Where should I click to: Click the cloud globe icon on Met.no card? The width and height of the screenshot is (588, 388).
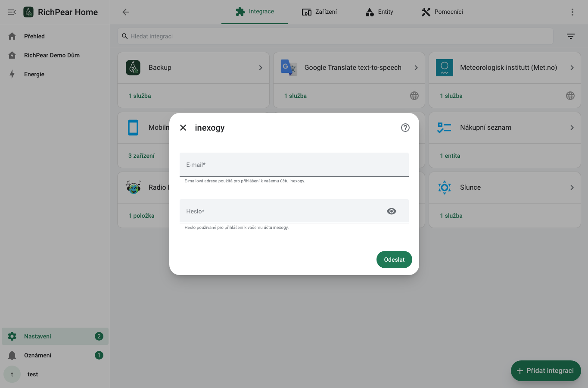coord(570,96)
